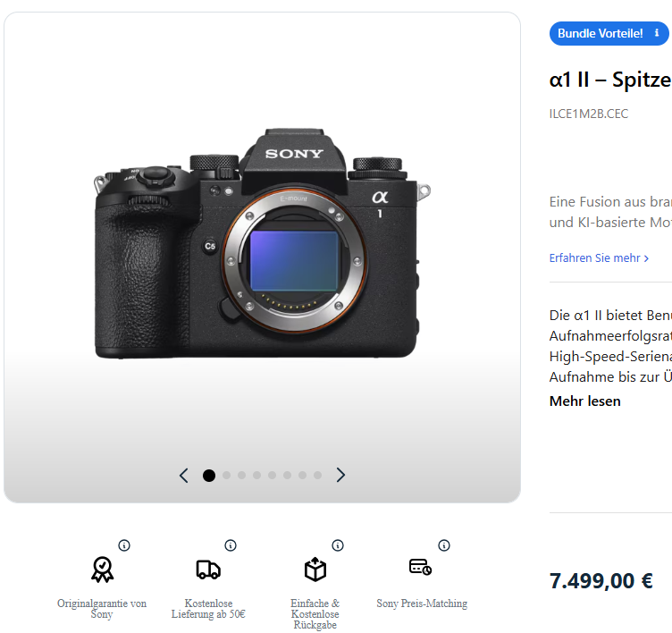Select the fourth carousel image dot
This screenshot has width=672, height=633.
(x=256, y=476)
